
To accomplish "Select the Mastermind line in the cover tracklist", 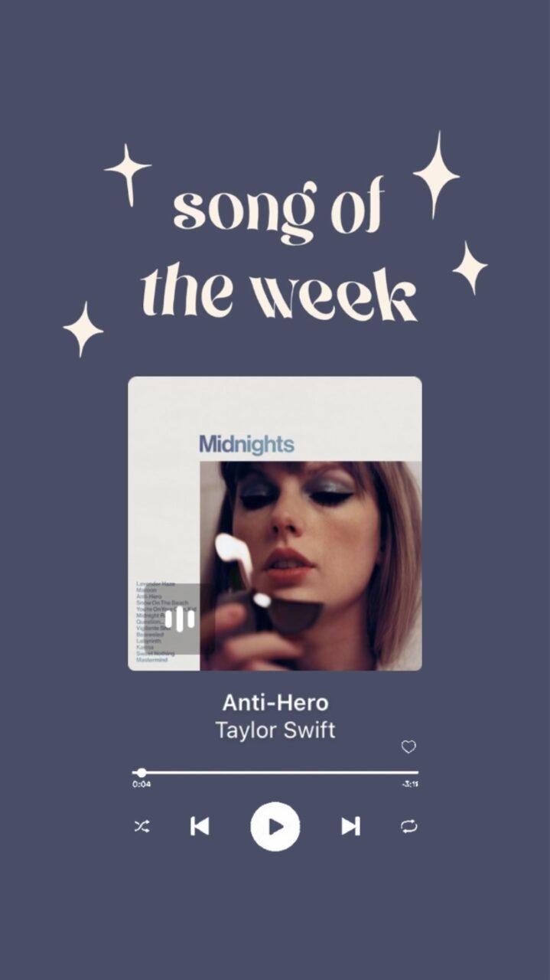I will click(151, 659).
